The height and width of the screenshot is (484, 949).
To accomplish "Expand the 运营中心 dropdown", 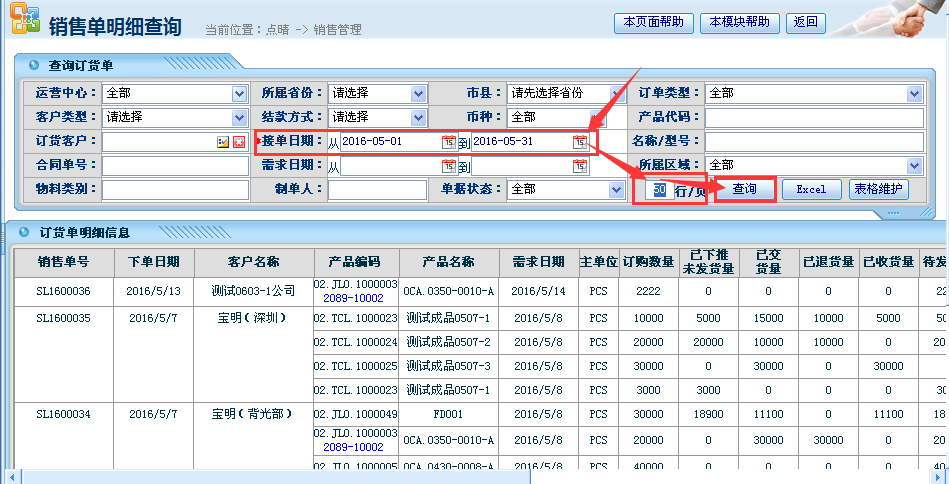I will click(x=239, y=93).
